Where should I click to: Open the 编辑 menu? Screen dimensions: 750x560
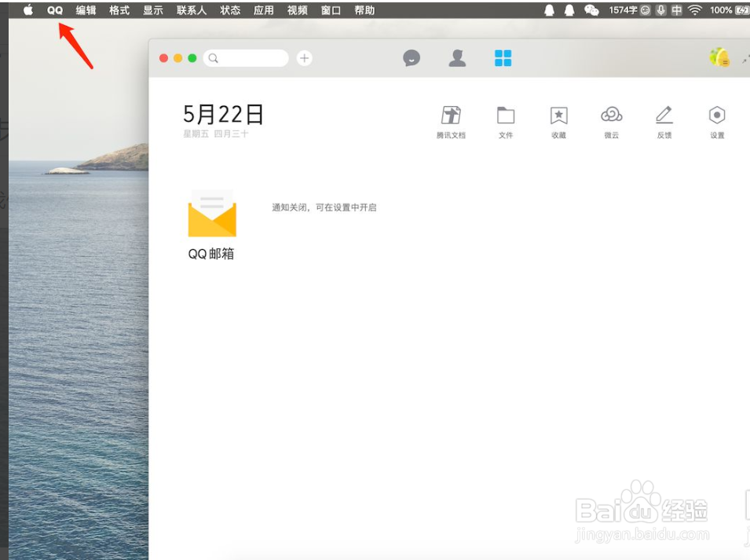pyautogui.click(x=86, y=10)
